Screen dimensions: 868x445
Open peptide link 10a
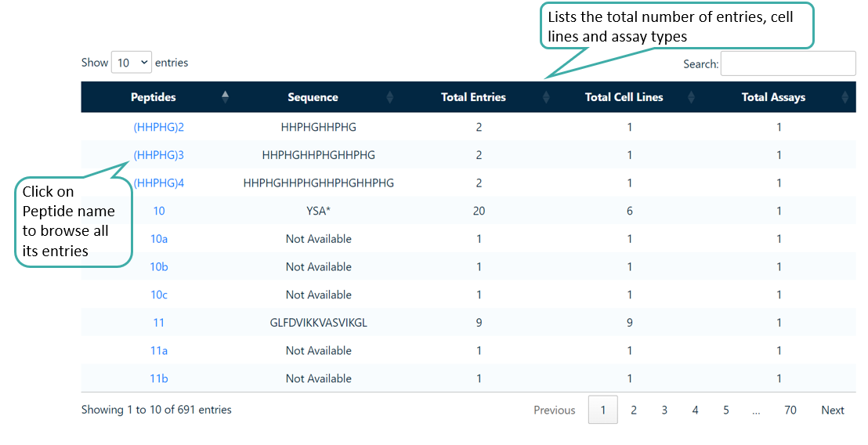pyautogui.click(x=159, y=238)
